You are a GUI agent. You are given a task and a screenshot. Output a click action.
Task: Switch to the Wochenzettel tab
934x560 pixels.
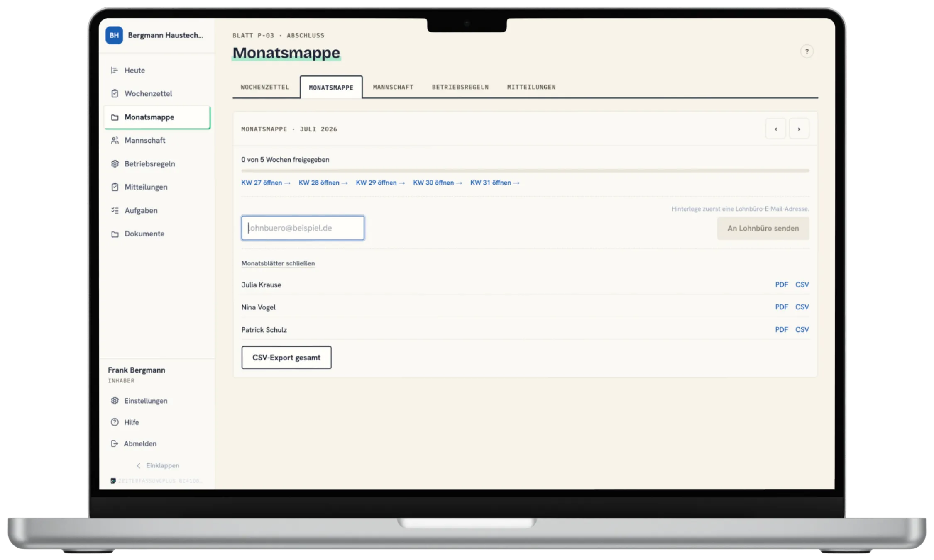[x=265, y=87]
